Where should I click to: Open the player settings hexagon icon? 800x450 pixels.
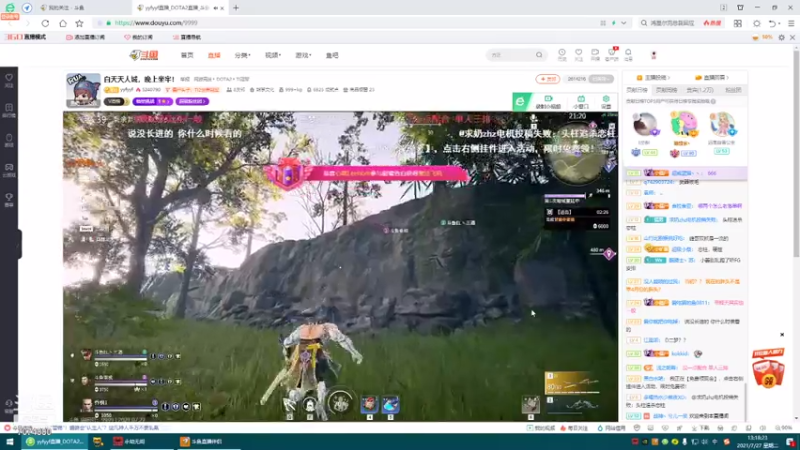point(606,102)
